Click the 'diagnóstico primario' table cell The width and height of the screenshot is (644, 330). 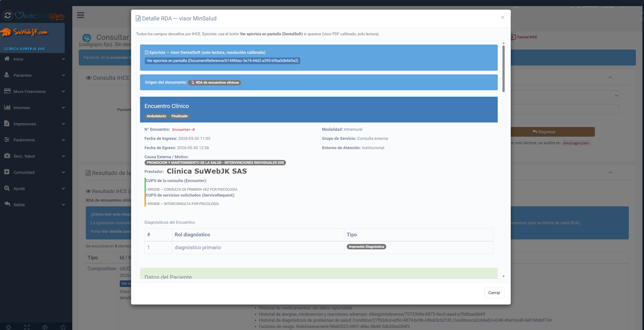click(x=258, y=247)
